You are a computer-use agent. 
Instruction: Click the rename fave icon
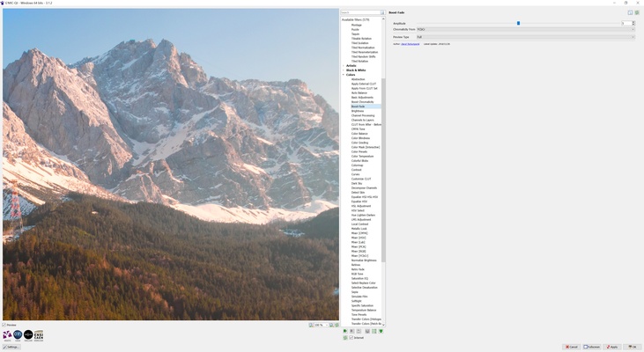(x=359, y=331)
